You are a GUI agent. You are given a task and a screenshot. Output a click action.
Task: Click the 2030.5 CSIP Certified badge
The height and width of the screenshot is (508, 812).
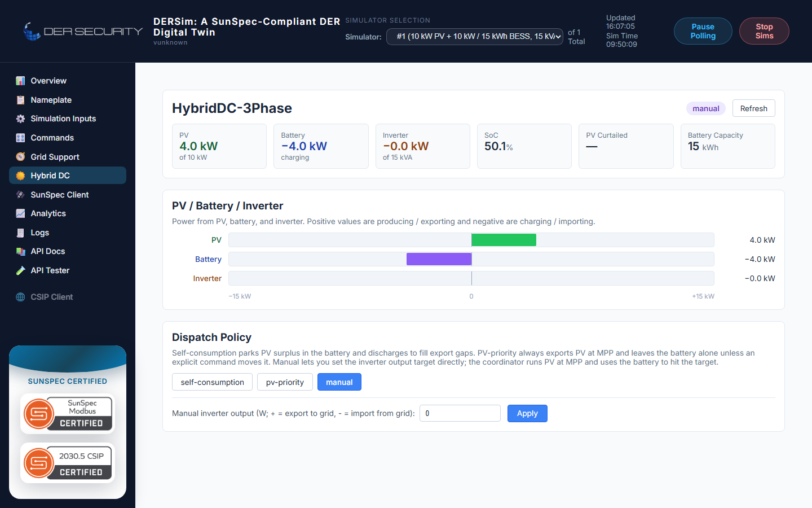pyautogui.click(x=68, y=463)
